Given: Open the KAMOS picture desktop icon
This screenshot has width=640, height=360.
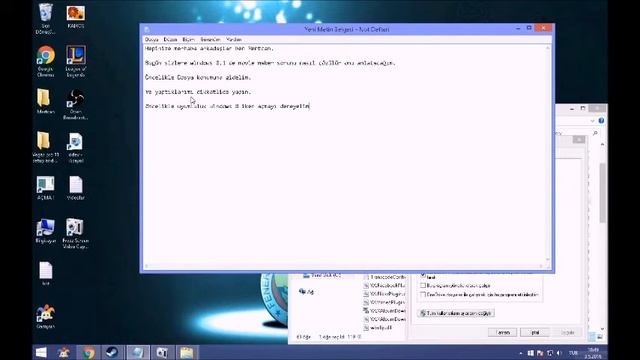Looking at the screenshot, I should tap(76, 17).
